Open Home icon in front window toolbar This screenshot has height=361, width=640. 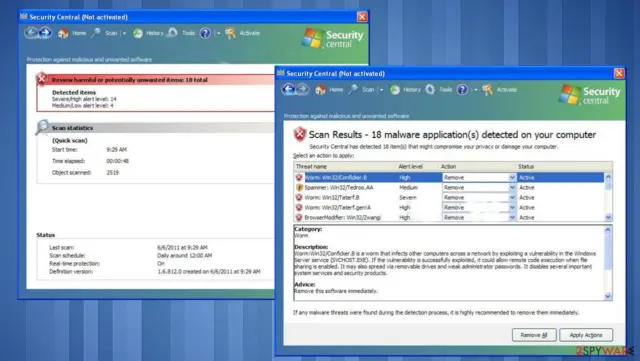click(x=320, y=89)
